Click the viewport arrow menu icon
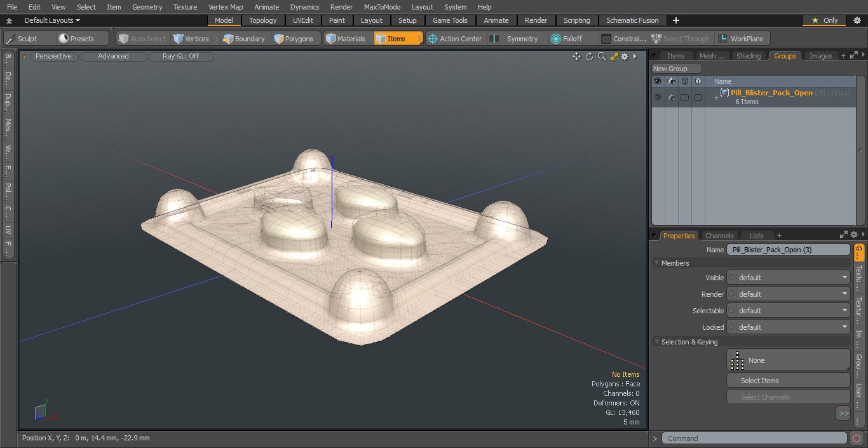This screenshot has width=868, height=448. coord(635,57)
